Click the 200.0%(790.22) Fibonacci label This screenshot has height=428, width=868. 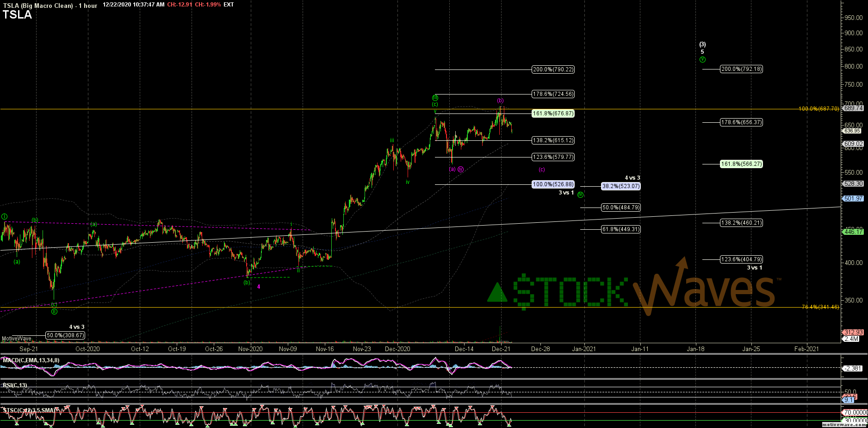(553, 69)
